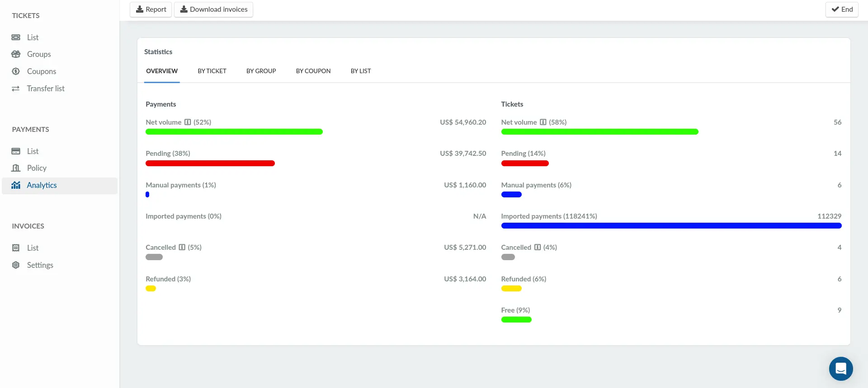Click the Free (9%) label

[x=515, y=310]
